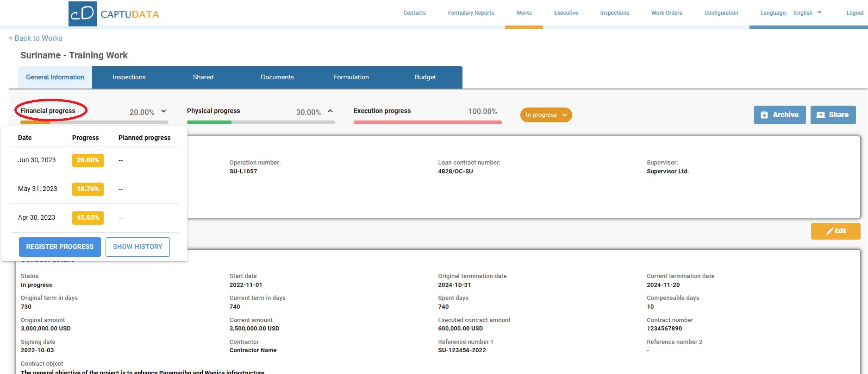Open Formulary Reports in top menu
868x374 pixels.
471,13
